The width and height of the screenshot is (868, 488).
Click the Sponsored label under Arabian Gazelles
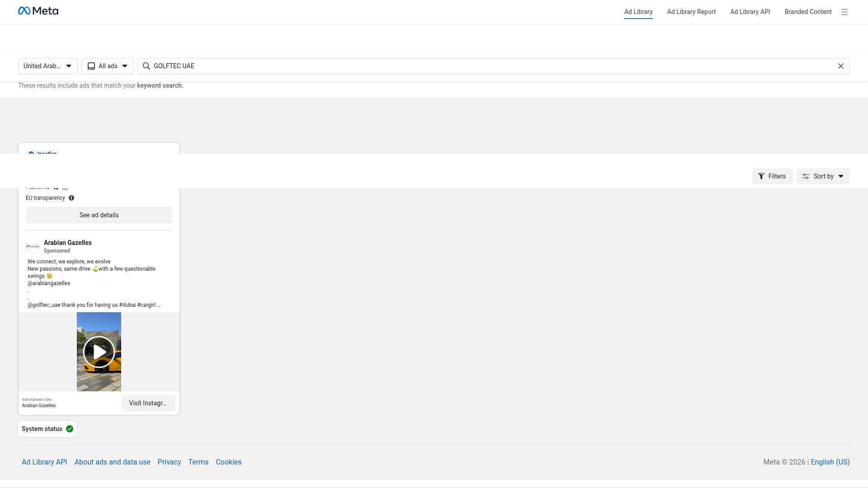tap(57, 251)
